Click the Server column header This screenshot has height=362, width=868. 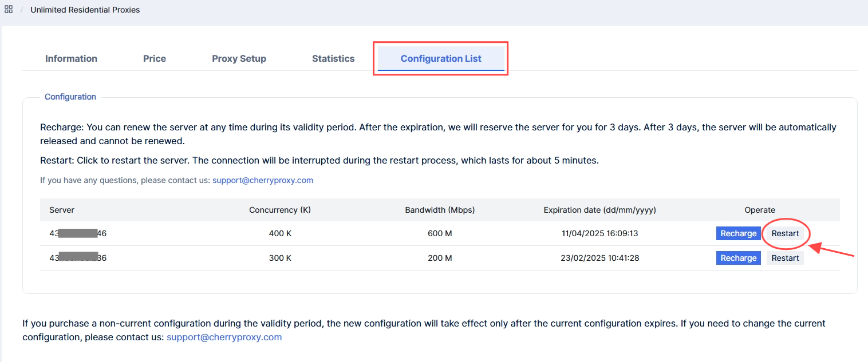click(x=62, y=210)
